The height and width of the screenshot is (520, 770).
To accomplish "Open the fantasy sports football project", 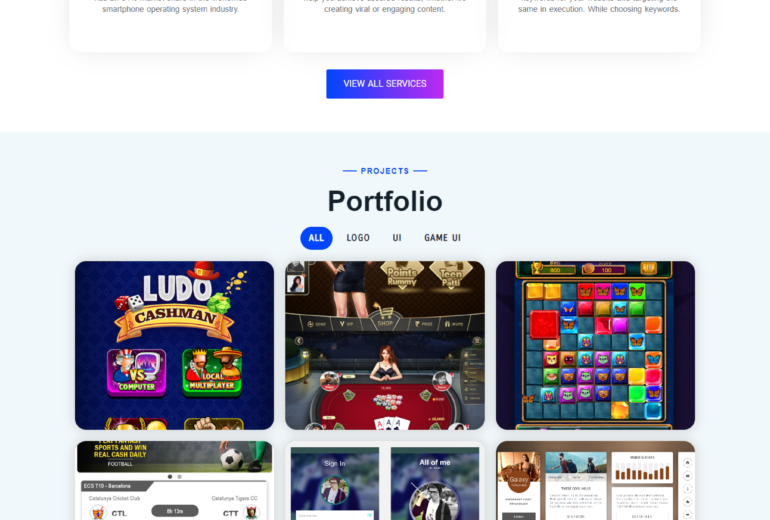I will point(174,480).
